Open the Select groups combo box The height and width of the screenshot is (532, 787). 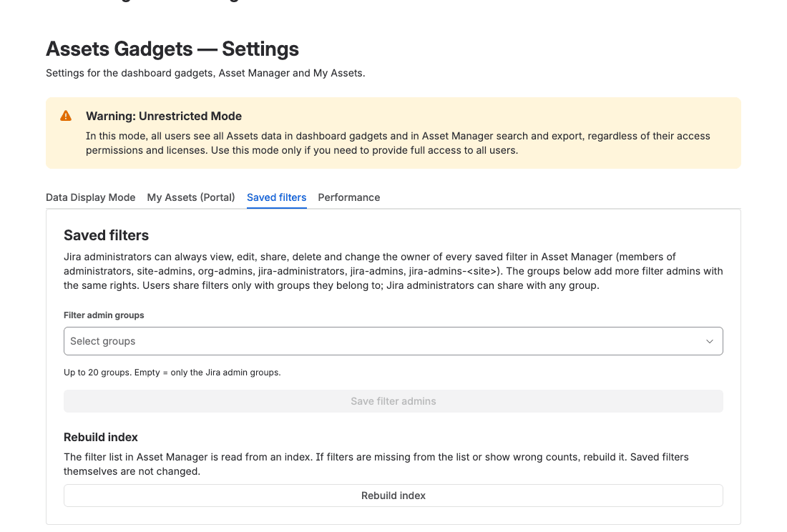tap(393, 341)
